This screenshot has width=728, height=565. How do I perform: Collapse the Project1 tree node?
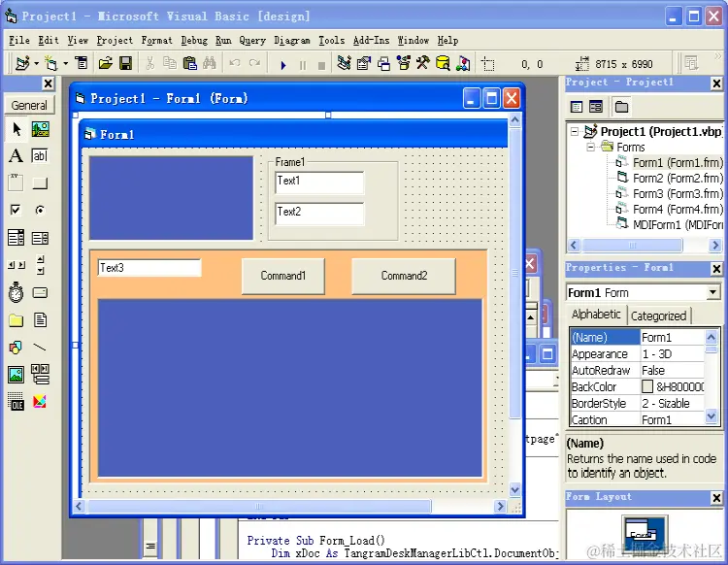pyautogui.click(x=575, y=131)
